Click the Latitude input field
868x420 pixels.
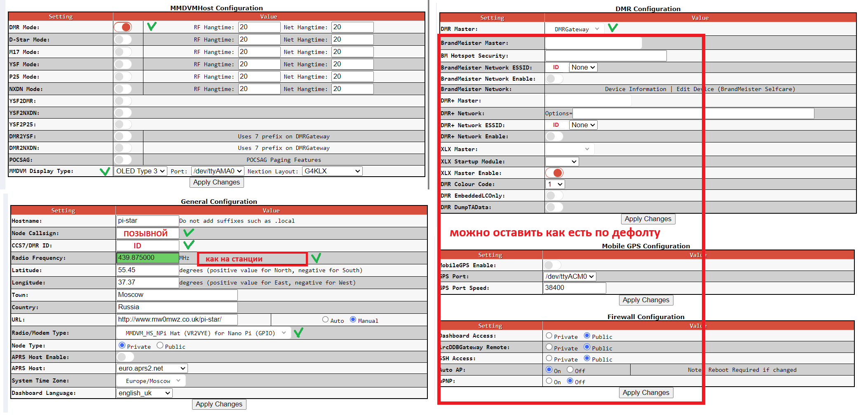[148, 270]
